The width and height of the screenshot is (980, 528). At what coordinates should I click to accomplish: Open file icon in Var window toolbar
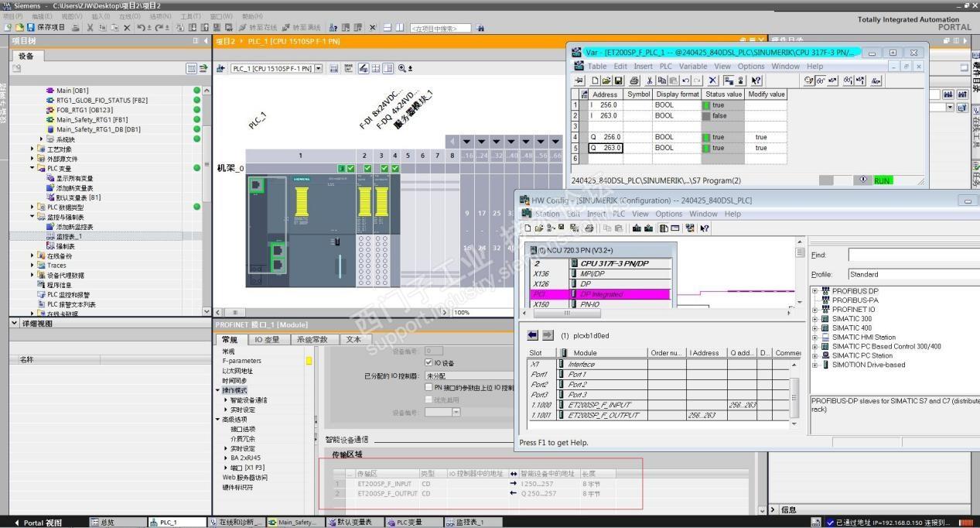coord(606,81)
